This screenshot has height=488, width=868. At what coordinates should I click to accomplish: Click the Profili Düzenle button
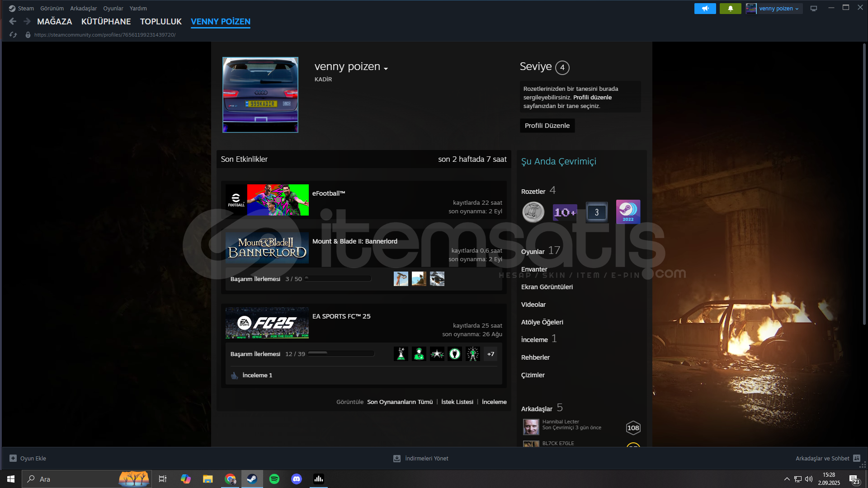coord(547,126)
